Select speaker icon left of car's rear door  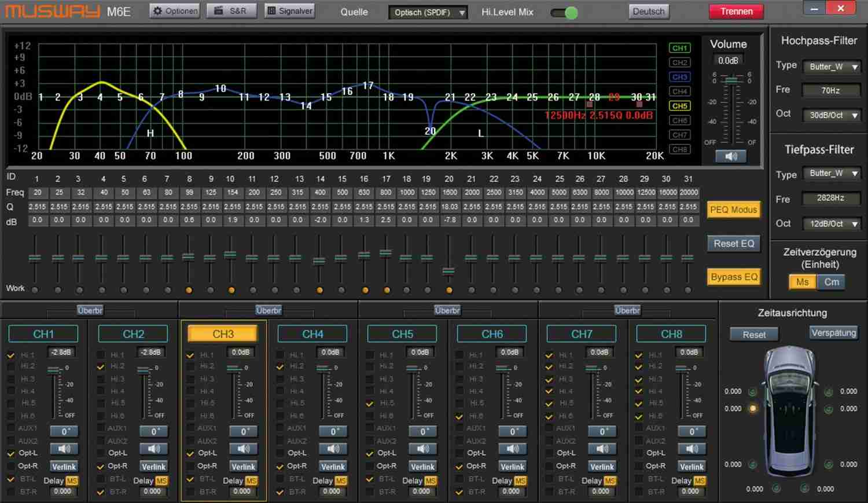click(752, 464)
